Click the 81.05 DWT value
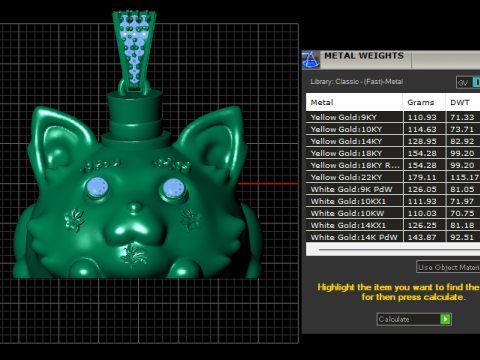Screen dimensions: 480x360 click(462, 189)
